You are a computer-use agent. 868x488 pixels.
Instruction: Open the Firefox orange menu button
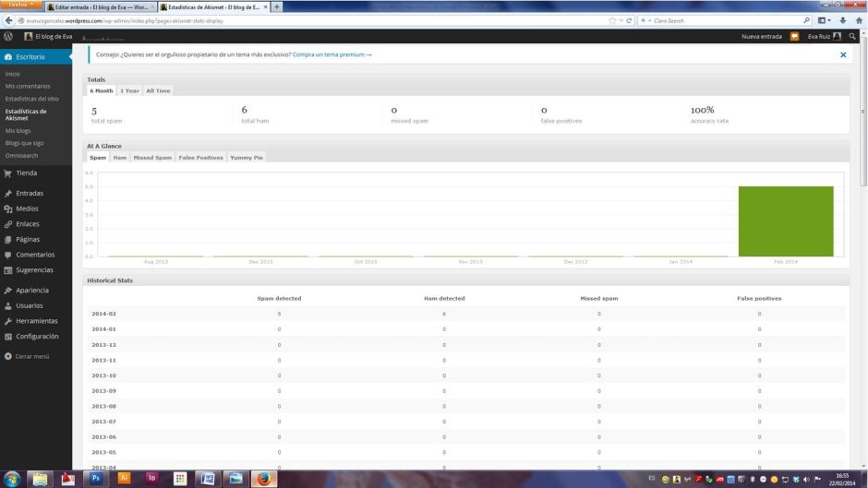[x=20, y=6]
